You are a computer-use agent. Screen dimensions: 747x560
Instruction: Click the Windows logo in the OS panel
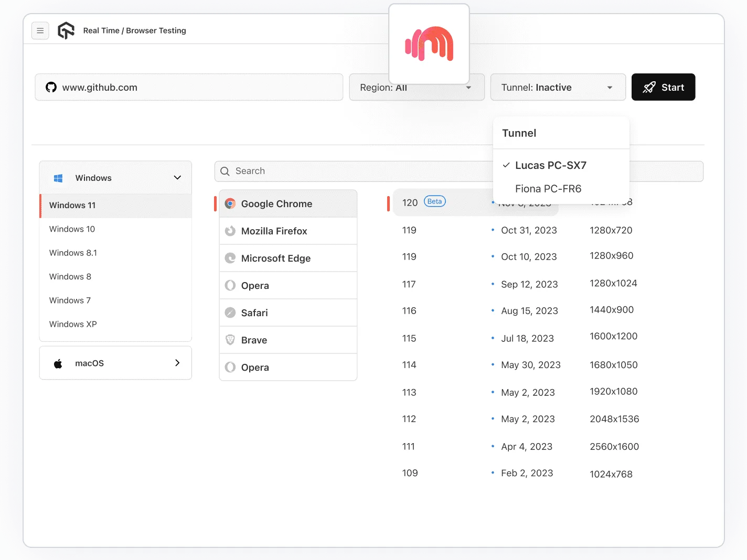coord(58,178)
